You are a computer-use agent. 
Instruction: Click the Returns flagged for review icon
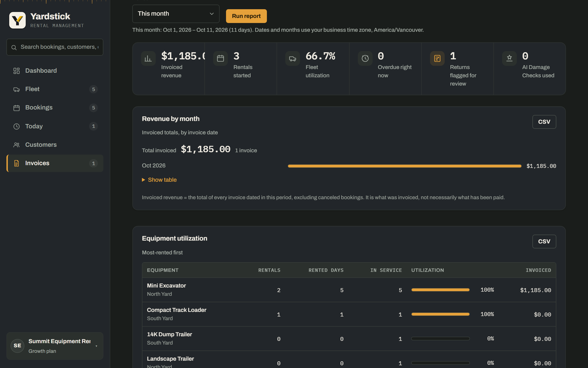point(437,58)
